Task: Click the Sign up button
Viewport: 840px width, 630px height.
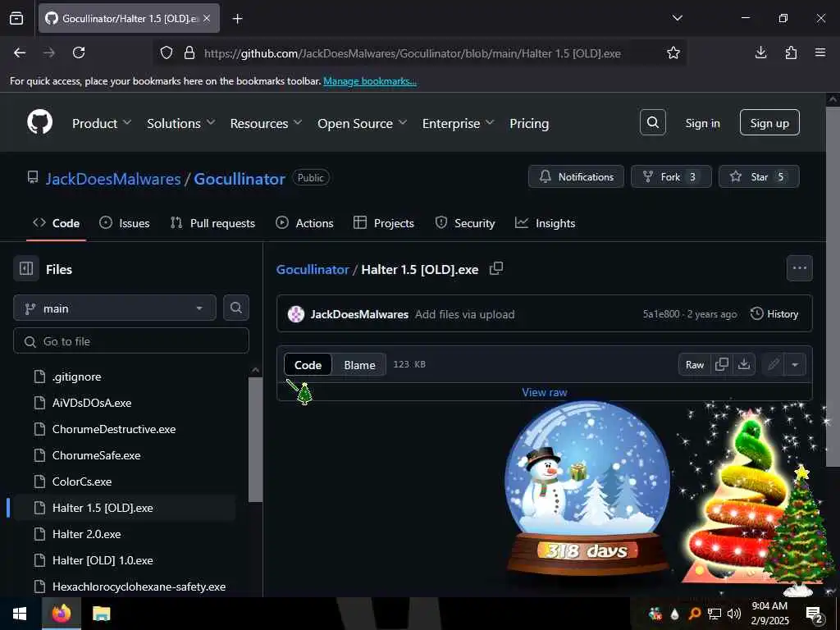Action: click(x=769, y=123)
